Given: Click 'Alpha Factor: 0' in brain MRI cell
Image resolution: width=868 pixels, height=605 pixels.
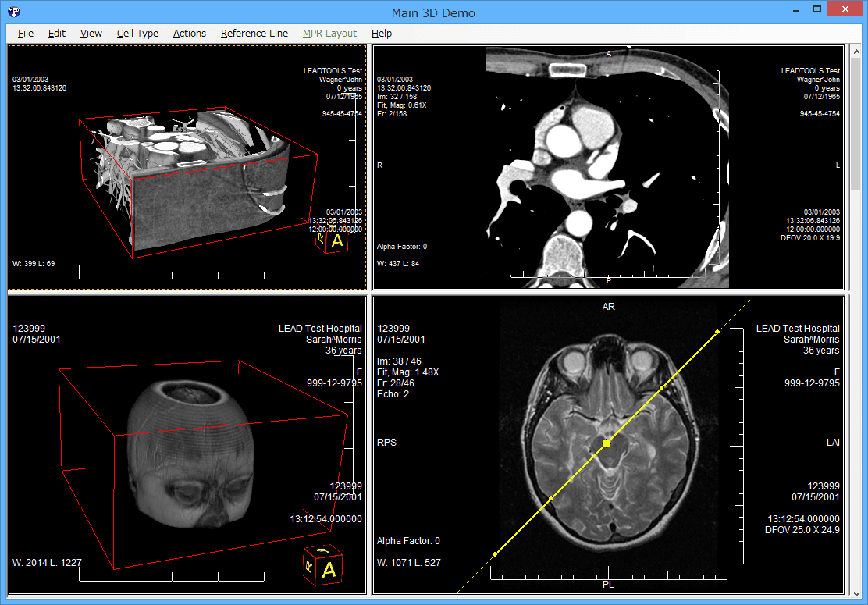Looking at the screenshot, I should pos(408,541).
